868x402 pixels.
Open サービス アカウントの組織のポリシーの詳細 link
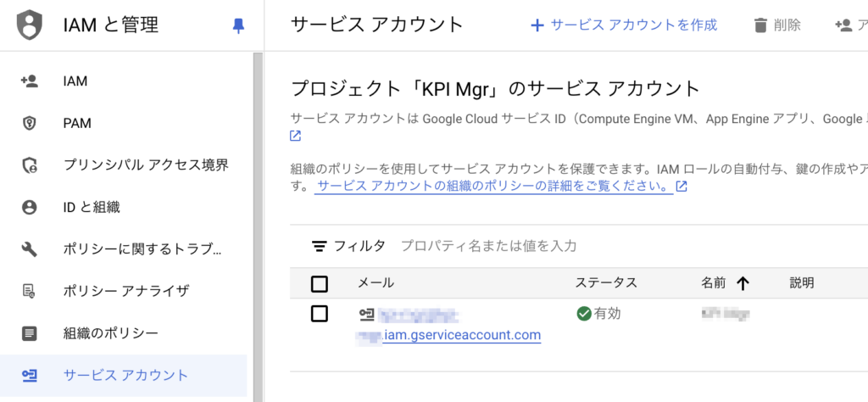(x=494, y=186)
